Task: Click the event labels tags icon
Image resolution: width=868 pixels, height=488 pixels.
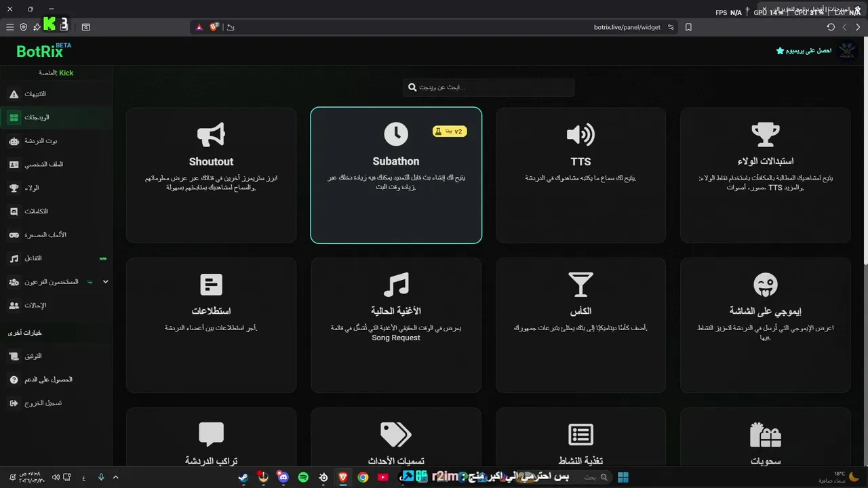Action: pyautogui.click(x=396, y=434)
